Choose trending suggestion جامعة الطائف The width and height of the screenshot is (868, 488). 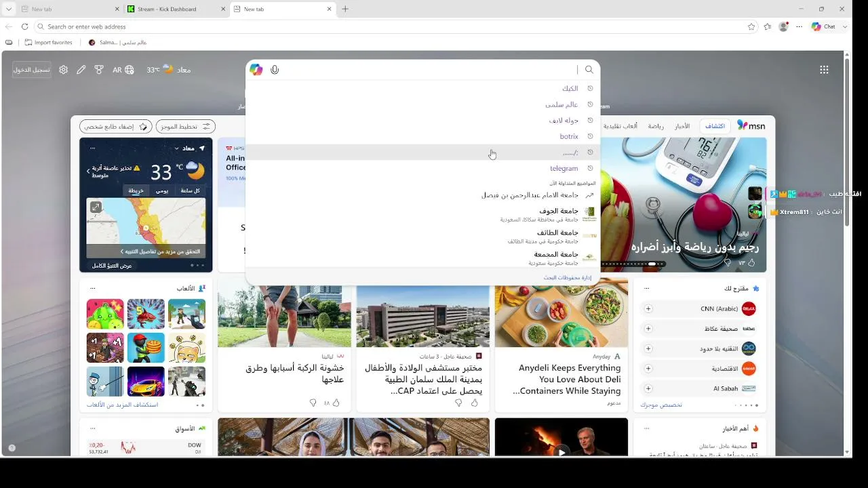coord(422,237)
